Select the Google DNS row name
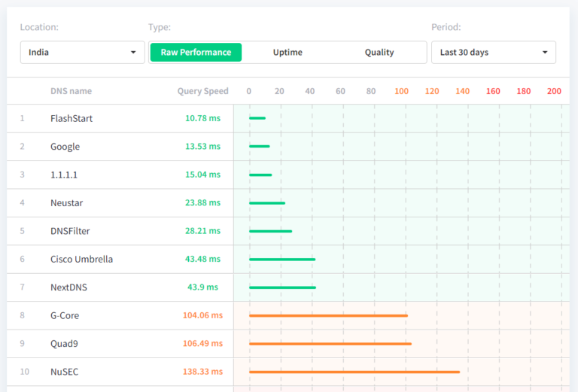The height and width of the screenshot is (392, 578). [x=65, y=147]
